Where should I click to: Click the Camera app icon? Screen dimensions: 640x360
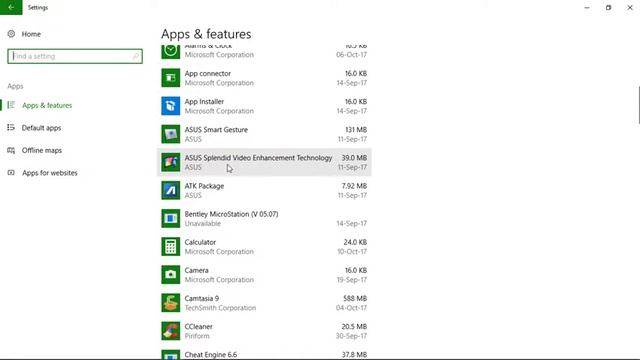[171, 275]
